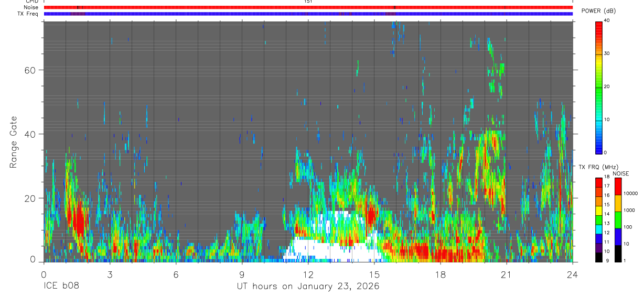Click the 16 label in TX FRQ legend
Image resolution: width=644 pixels, height=297 pixels.
pos(607,195)
